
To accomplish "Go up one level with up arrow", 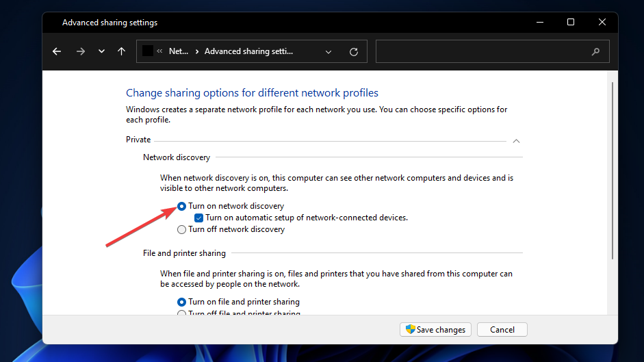I will [121, 51].
